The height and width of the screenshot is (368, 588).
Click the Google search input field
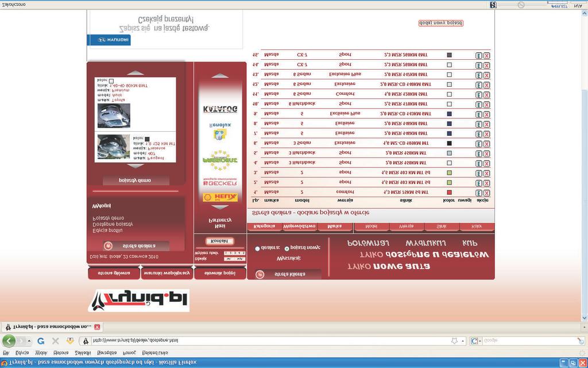tap(529, 341)
